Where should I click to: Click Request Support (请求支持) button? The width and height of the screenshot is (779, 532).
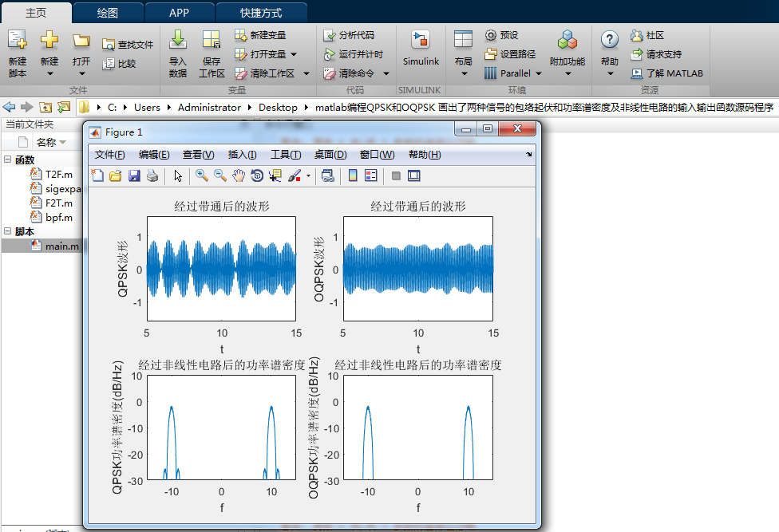point(656,54)
